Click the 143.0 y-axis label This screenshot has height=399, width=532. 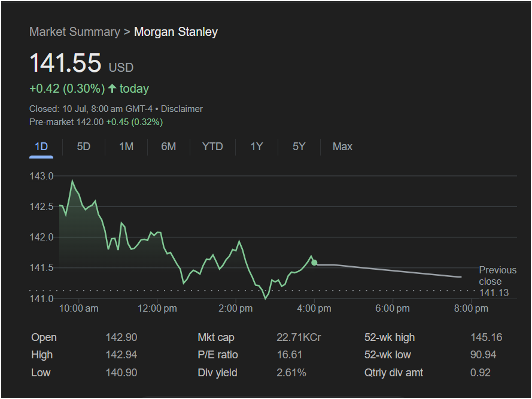point(41,176)
